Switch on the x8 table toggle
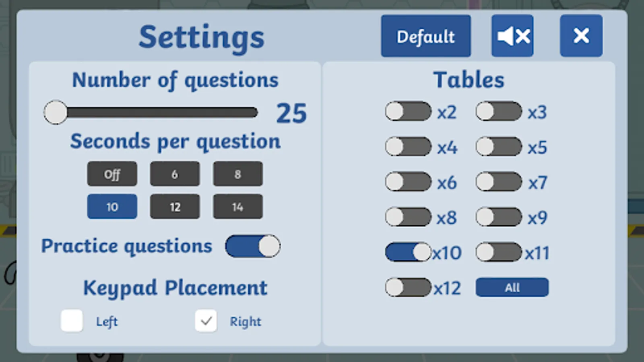 click(x=408, y=217)
